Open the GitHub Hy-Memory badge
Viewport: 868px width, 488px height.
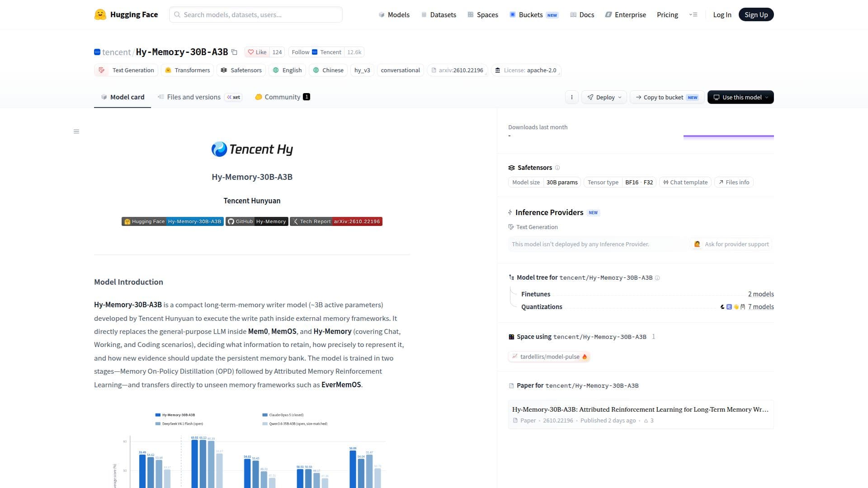[257, 221]
